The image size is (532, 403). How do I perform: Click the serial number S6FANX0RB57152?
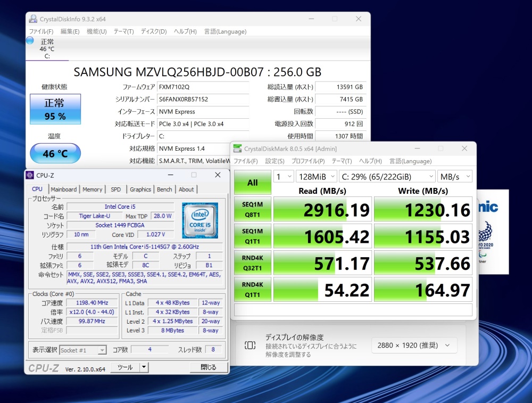click(203, 99)
